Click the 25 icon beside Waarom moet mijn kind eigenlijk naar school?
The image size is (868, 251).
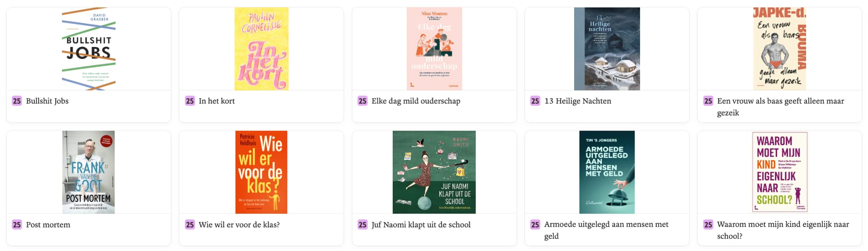[708, 225]
